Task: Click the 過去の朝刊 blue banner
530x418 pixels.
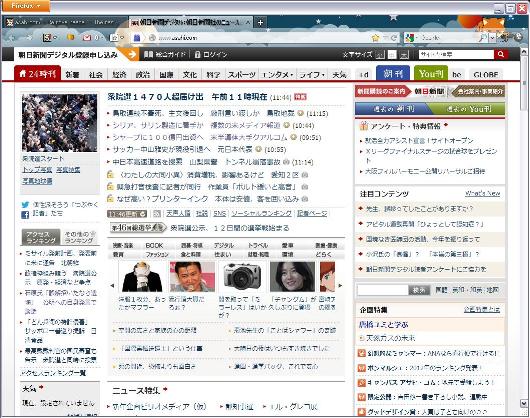Action: point(393,109)
